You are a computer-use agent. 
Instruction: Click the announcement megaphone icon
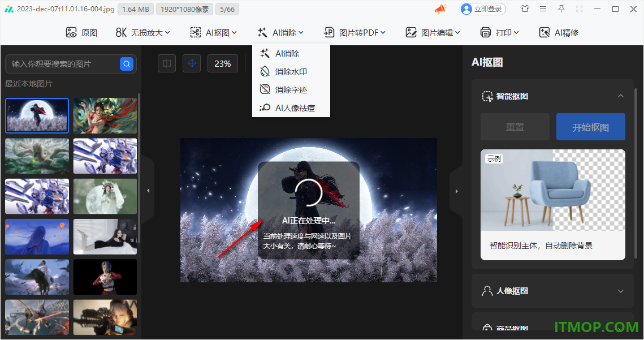point(440,8)
